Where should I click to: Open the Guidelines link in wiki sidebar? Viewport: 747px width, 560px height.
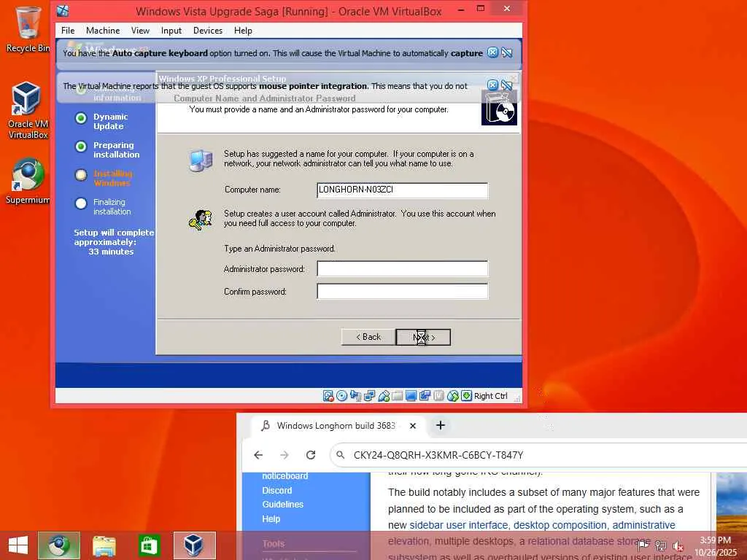tap(282, 505)
